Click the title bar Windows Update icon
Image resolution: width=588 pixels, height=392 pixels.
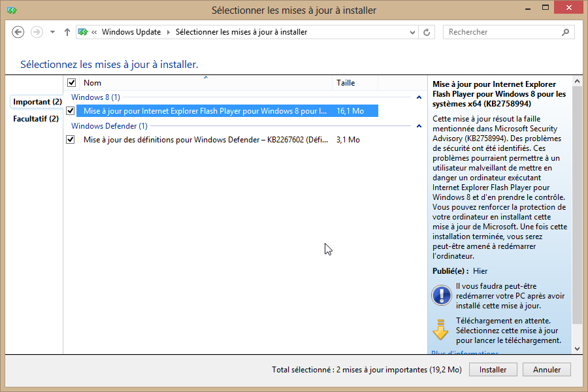pyautogui.click(x=12, y=10)
